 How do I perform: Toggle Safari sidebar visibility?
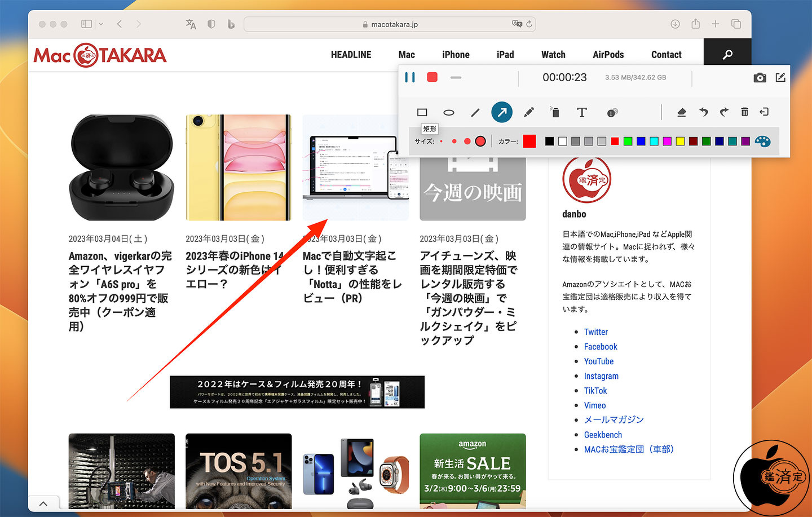point(86,24)
